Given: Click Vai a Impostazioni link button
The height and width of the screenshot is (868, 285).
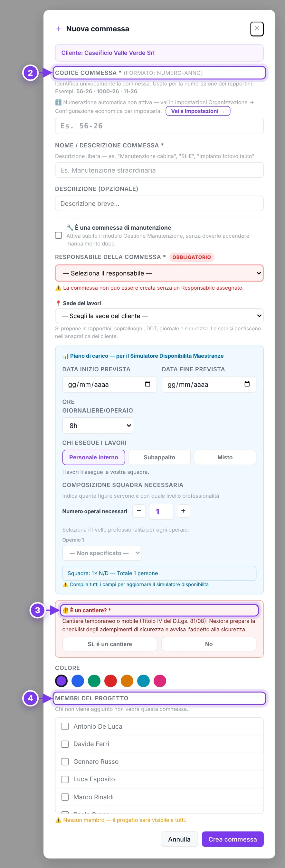Looking at the screenshot, I should 198,111.
